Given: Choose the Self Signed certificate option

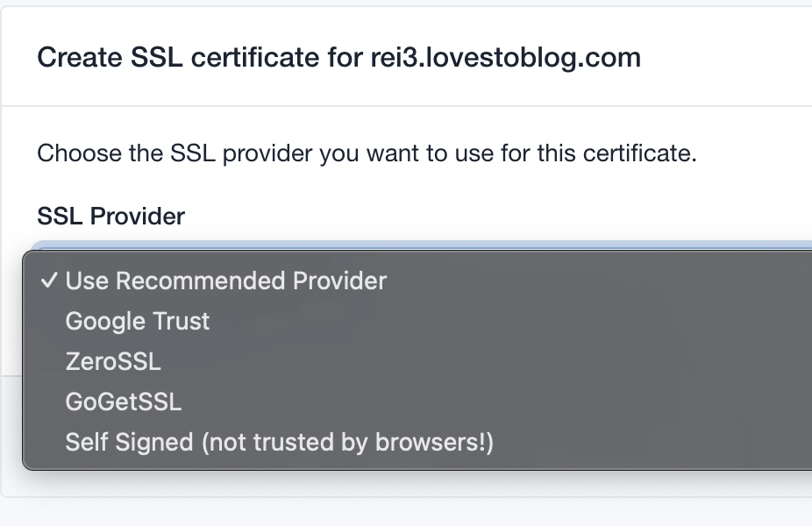Looking at the screenshot, I should pos(279,442).
